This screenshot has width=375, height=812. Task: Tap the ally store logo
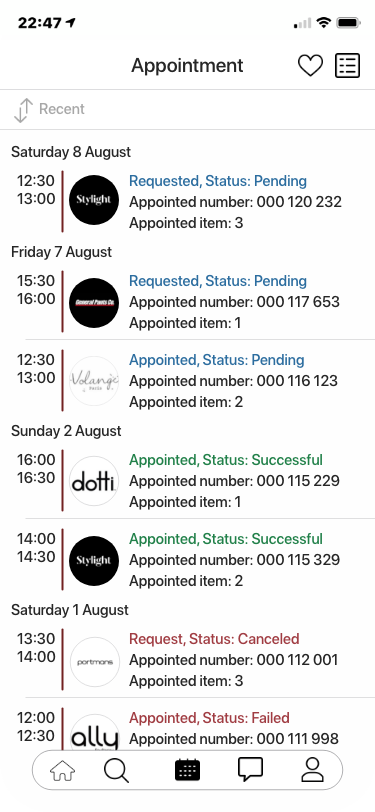pos(94,735)
